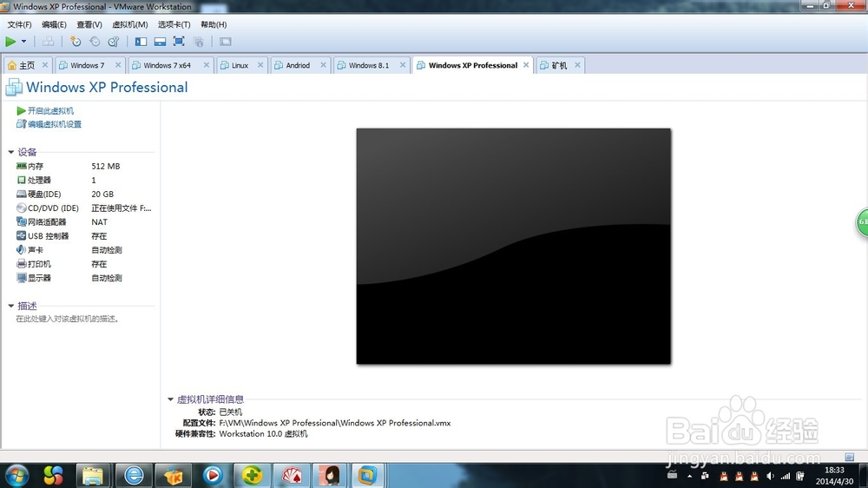Open Windows Explorer from taskbar

pos(93,475)
